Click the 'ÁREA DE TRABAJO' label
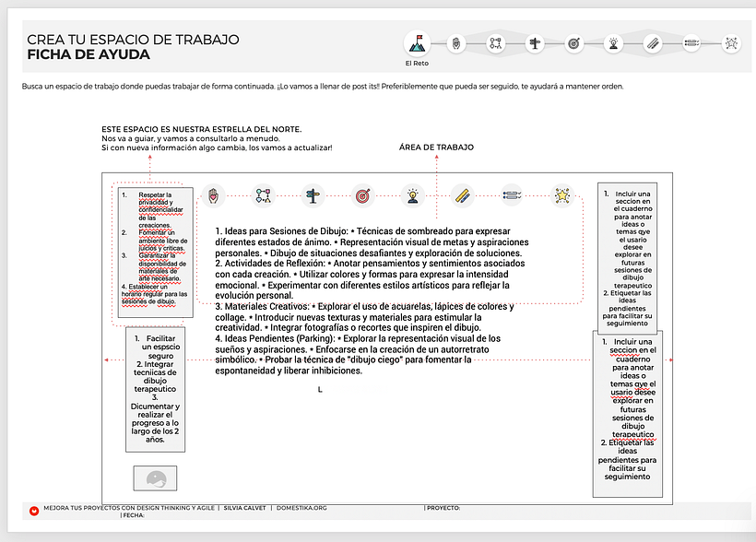 pyautogui.click(x=436, y=147)
